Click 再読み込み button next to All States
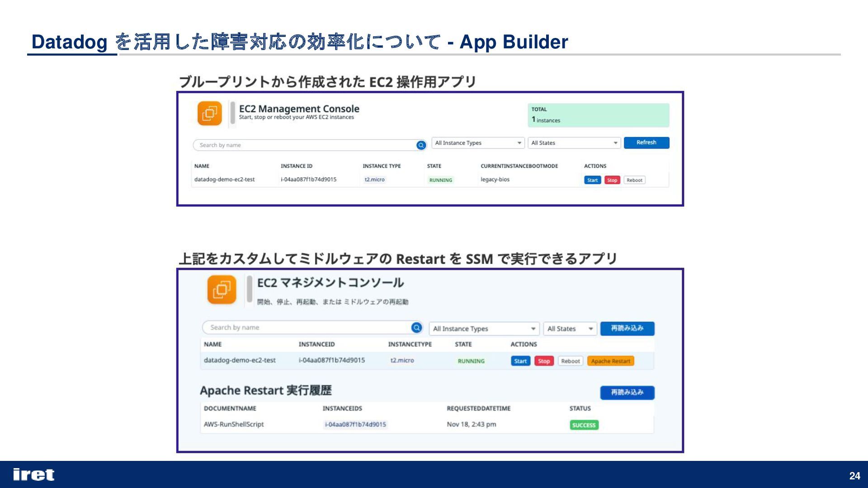 coord(627,328)
